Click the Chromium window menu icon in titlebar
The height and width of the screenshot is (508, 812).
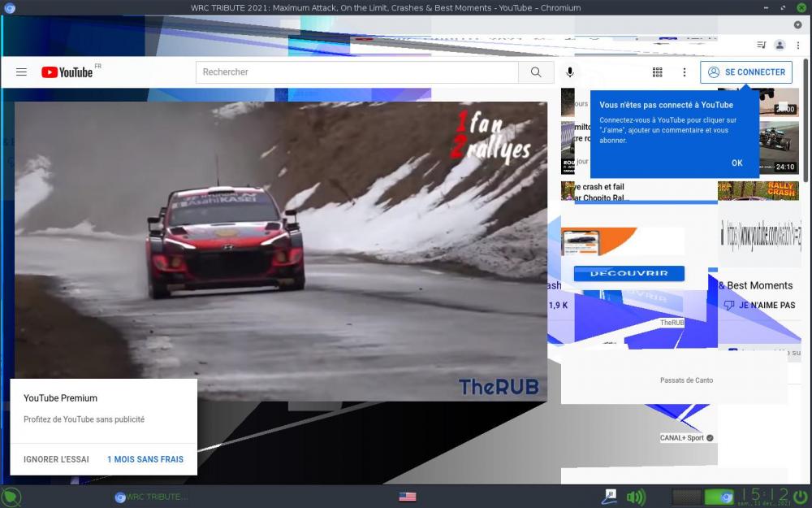[9, 8]
